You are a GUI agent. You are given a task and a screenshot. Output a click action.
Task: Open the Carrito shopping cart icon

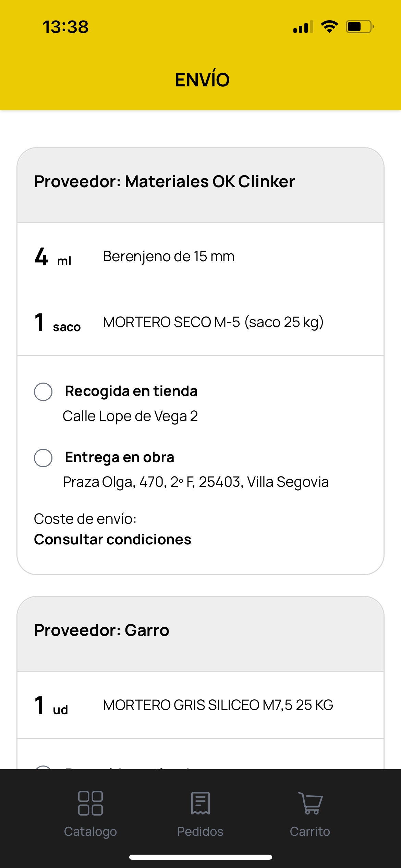(310, 803)
